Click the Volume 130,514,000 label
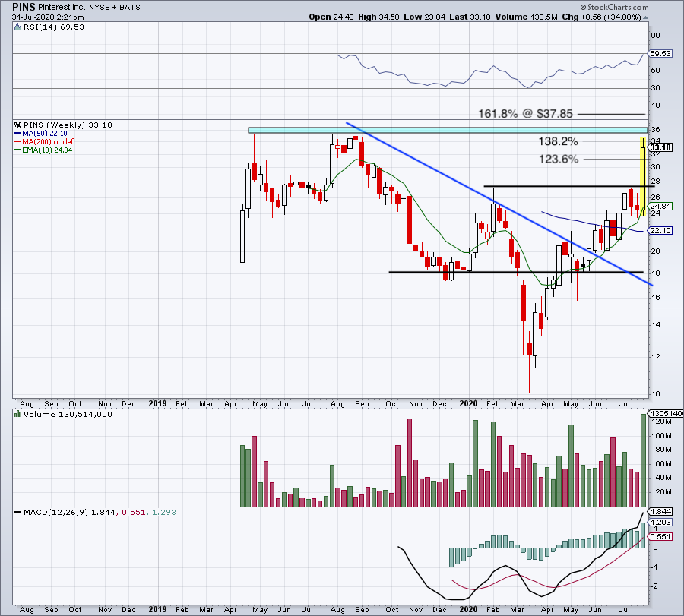 click(x=68, y=414)
